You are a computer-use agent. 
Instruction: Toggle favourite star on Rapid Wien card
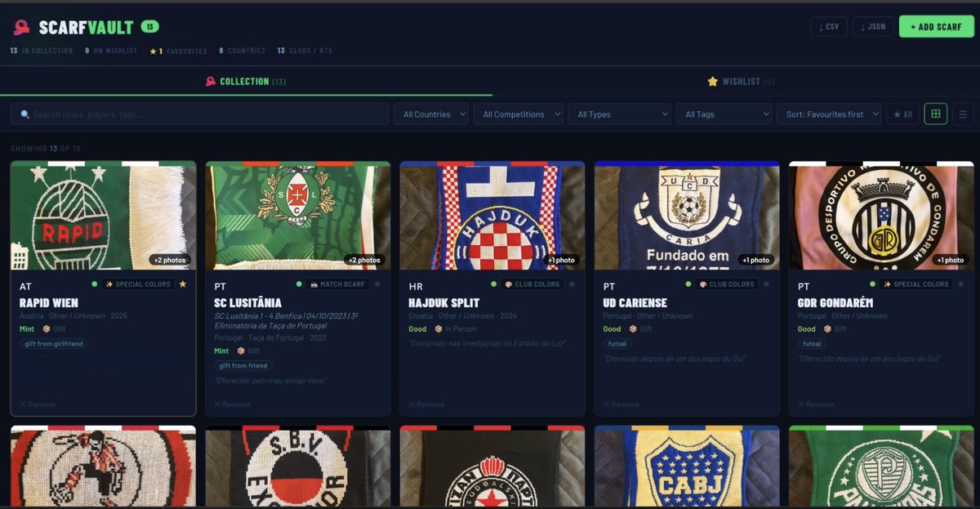[183, 284]
